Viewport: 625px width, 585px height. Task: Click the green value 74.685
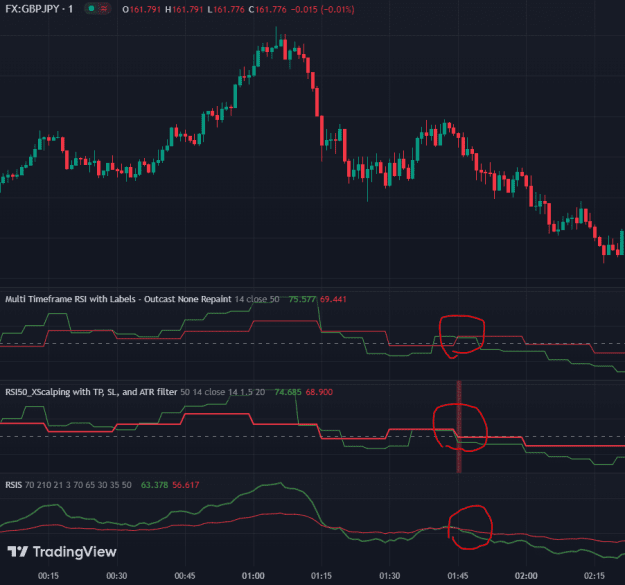coord(288,392)
